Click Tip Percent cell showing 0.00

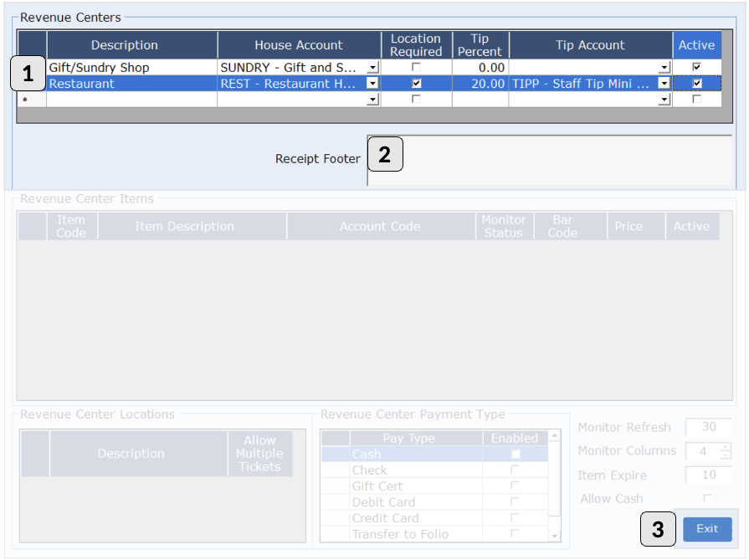point(480,67)
